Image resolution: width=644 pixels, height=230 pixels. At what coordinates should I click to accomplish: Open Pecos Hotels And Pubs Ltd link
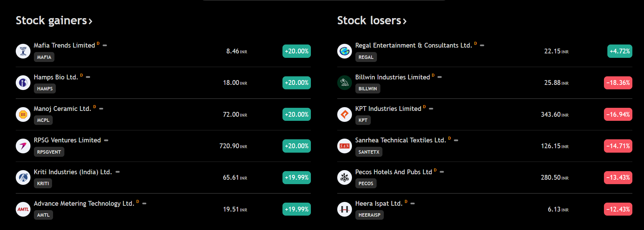point(394,172)
